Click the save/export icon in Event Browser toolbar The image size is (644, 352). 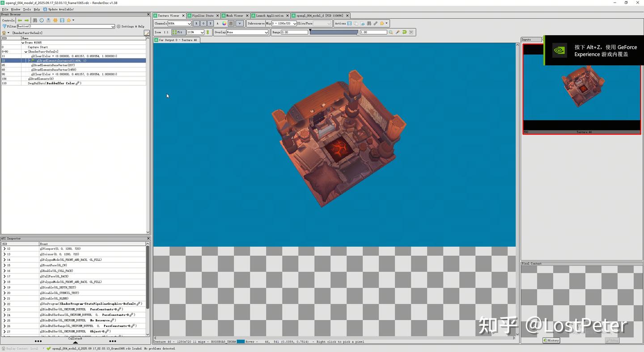click(62, 20)
